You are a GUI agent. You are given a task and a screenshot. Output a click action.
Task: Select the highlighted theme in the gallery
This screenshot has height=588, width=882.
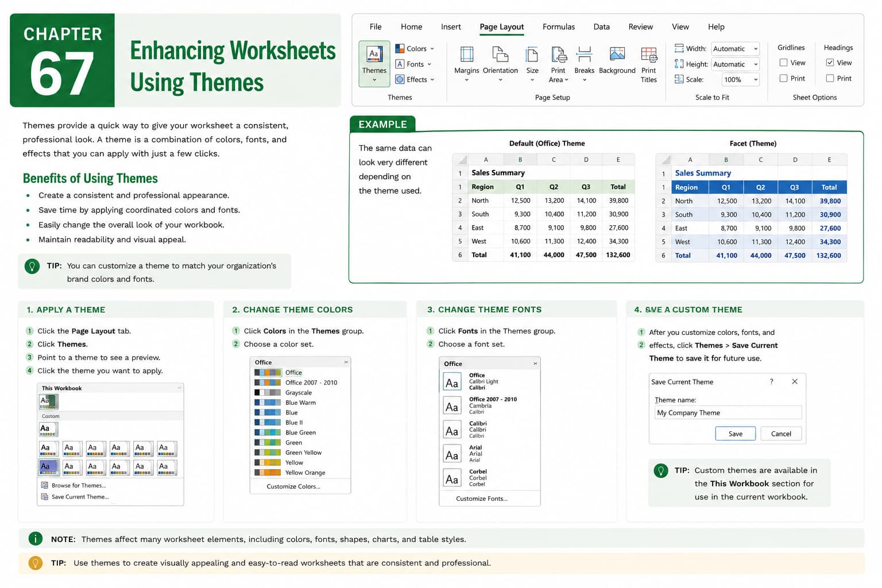tap(49, 467)
